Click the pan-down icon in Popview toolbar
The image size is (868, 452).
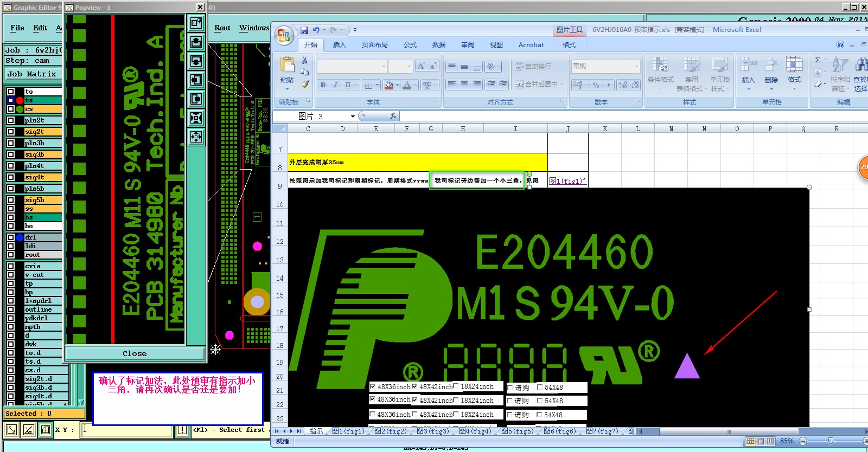[x=196, y=61]
